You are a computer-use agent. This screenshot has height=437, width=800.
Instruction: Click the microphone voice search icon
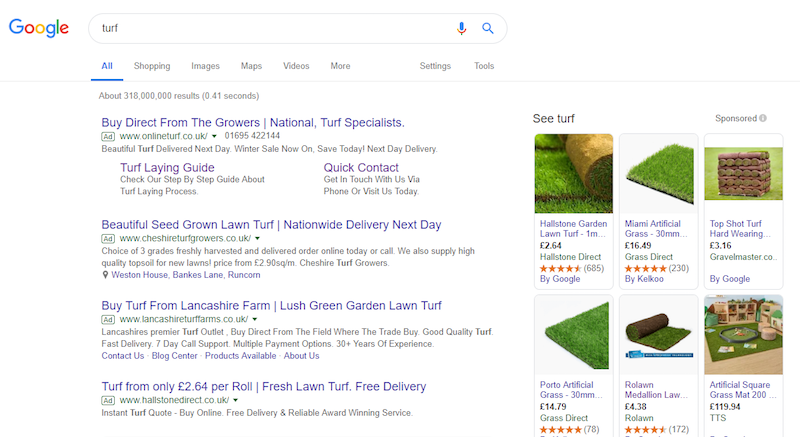tap(461, 28)
